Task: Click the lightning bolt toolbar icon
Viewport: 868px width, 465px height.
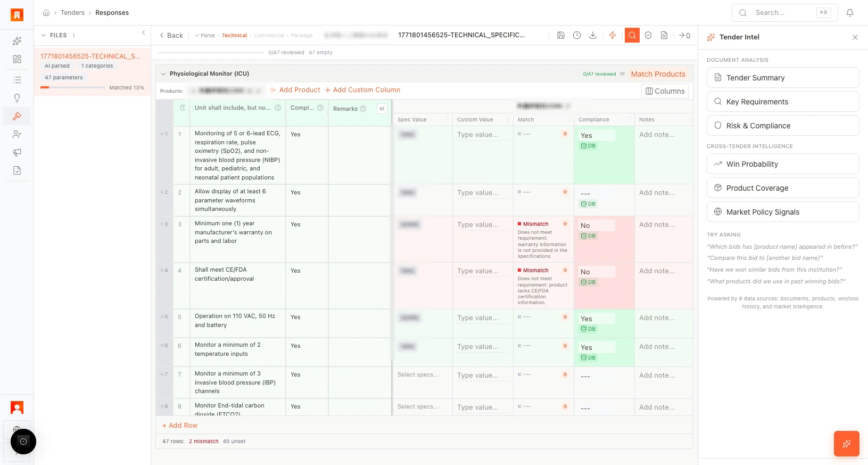Action: click(x=613, y=35)
